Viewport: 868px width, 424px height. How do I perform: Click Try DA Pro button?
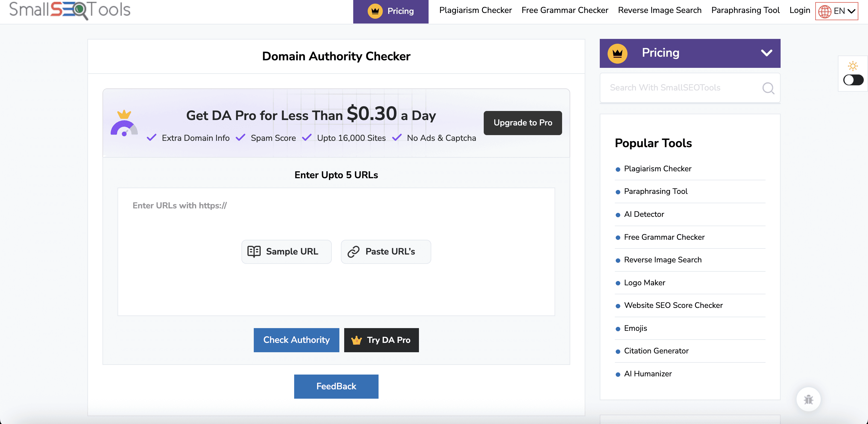point(381,340)
